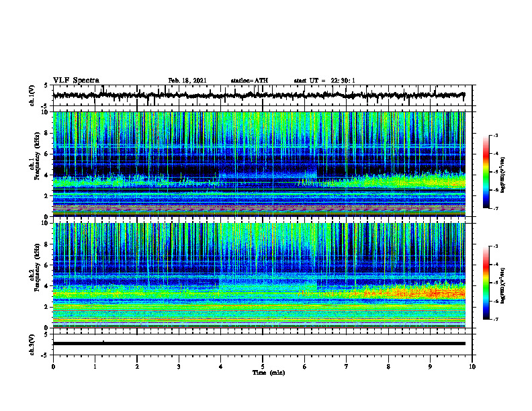Viewport: 532px width, 411px height.
Task: Click the "ch.1(V)" waveform axis label
Action: point(32,95)
